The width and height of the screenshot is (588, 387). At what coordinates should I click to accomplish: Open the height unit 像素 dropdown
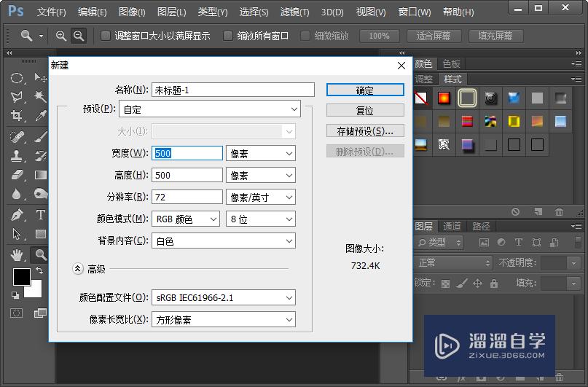[261, 175]
